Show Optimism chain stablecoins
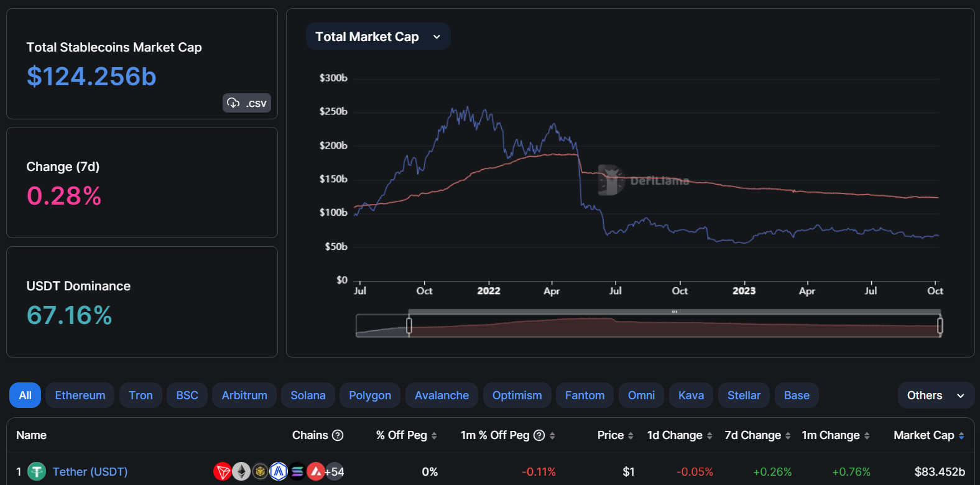 tap(517, 395)
